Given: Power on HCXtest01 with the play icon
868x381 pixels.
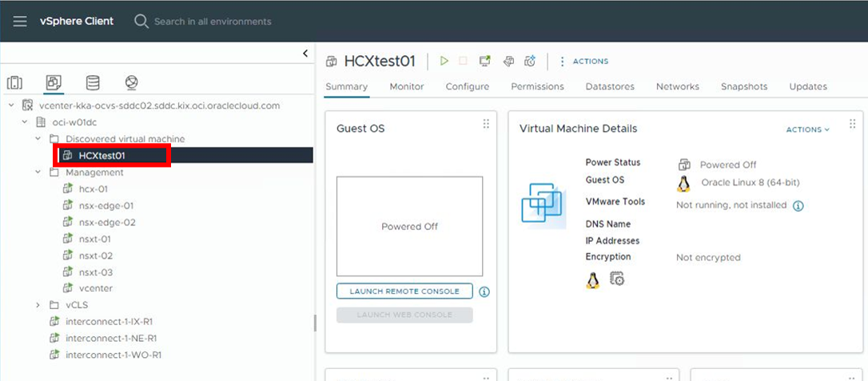Looking at the screenshot, I should pyautogui.click(x=444, y=61).
